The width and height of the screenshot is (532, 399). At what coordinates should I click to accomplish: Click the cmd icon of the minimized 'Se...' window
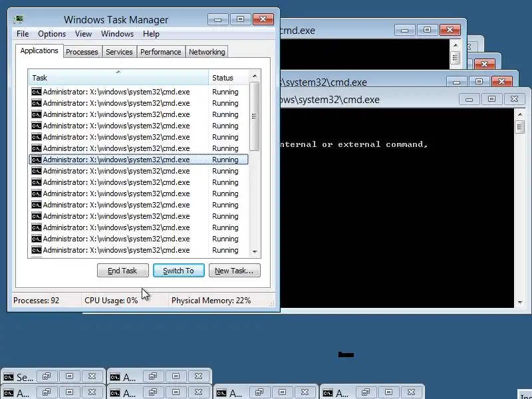[x=9, y=377]
